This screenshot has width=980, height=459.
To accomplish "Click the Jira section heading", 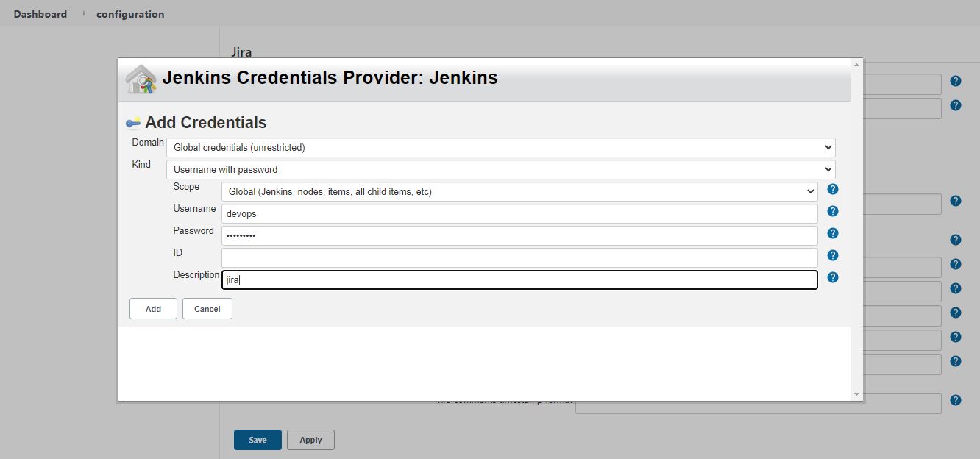I will [x=241, y=52].
